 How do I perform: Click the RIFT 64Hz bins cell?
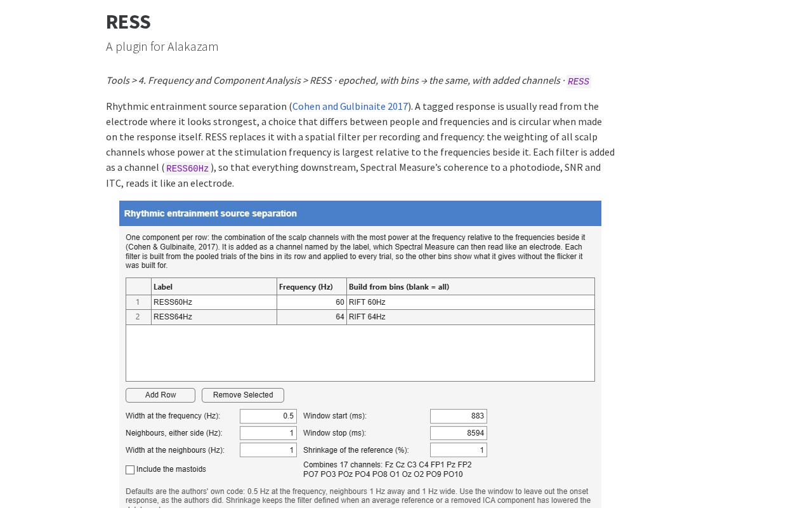click(471, 317)
